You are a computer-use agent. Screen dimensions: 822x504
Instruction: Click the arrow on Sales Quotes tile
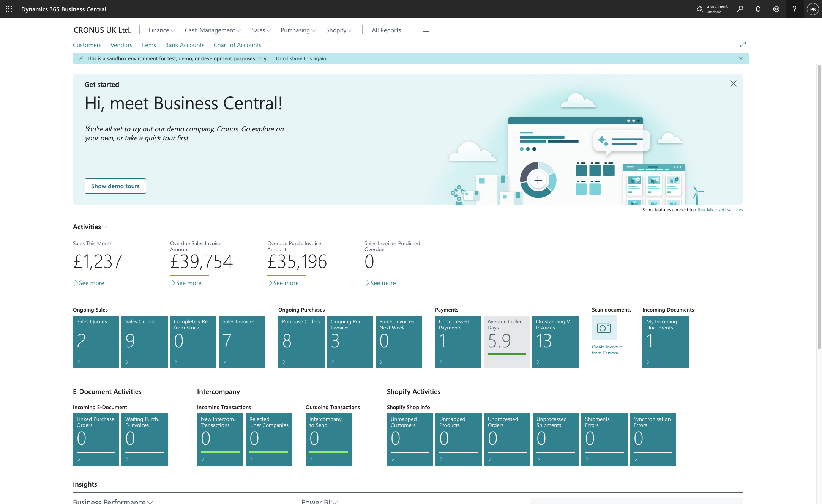coord(79,362)
